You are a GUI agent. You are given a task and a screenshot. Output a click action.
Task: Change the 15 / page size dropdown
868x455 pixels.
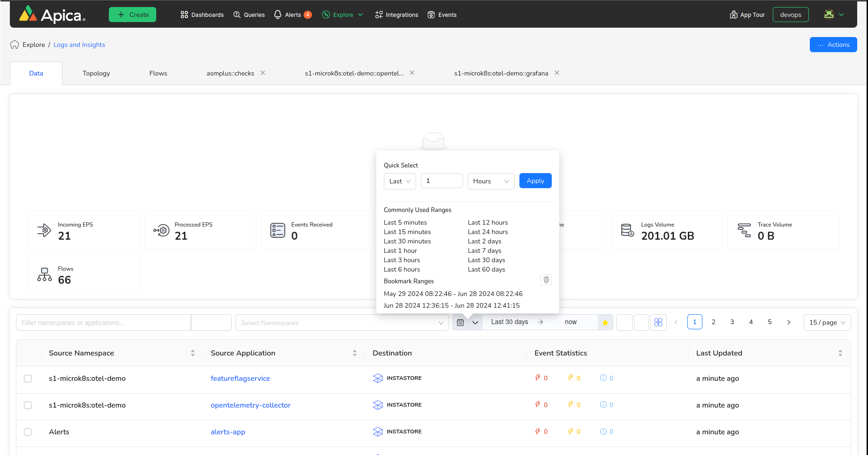[x=827, y=323]
